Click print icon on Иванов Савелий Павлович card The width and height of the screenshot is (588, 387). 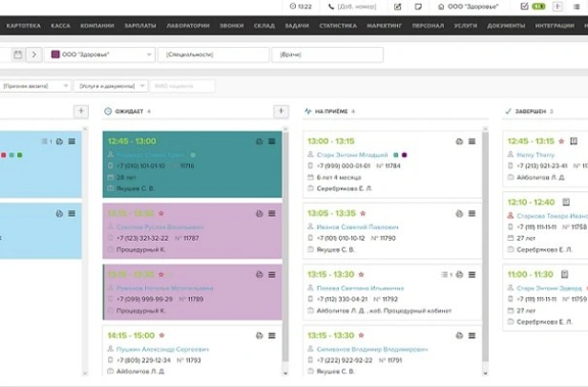tap(459, 213)
